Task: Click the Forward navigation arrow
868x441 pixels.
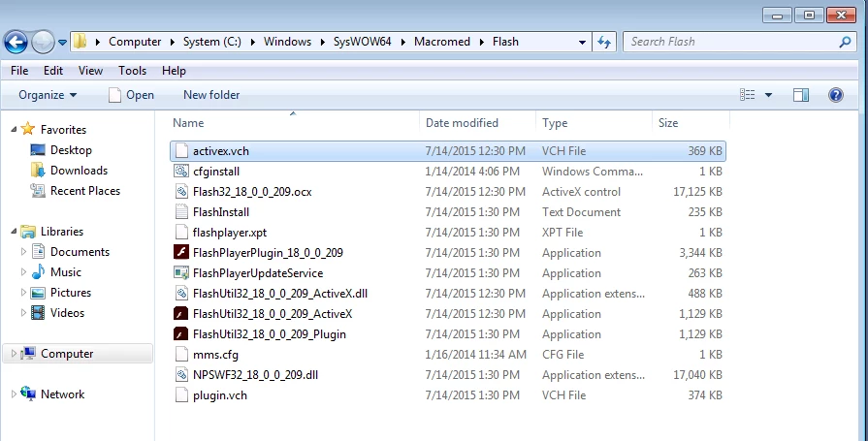Action: [43, 42]
